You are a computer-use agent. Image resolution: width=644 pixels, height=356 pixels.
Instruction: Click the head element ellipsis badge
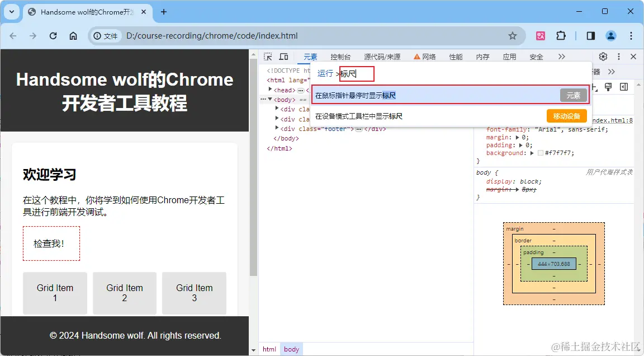coord(301,90)
